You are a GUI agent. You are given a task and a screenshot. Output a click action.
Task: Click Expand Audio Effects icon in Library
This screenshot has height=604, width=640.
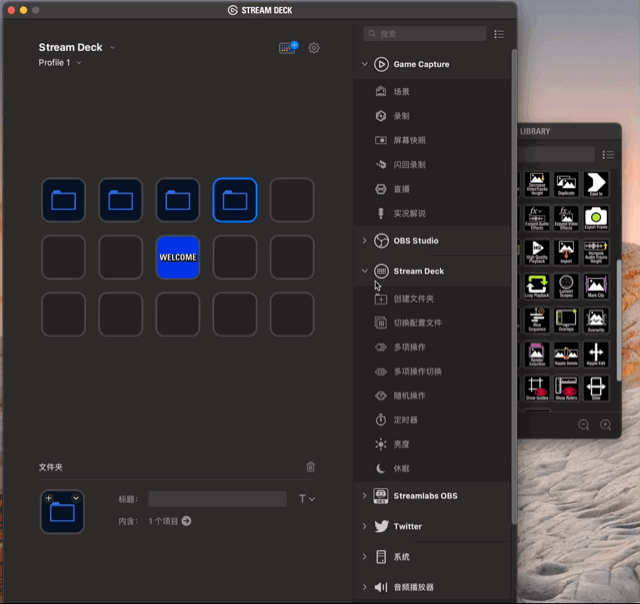537,218
